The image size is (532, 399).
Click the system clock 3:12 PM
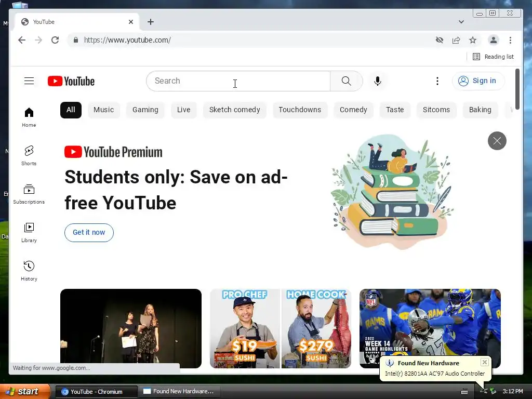coord(513,391)
